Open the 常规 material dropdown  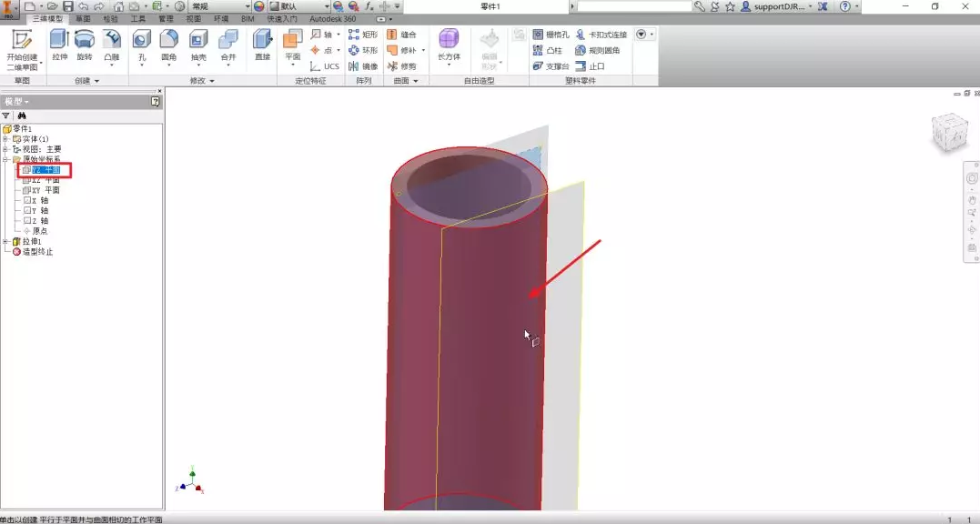[x=220, y=6]
